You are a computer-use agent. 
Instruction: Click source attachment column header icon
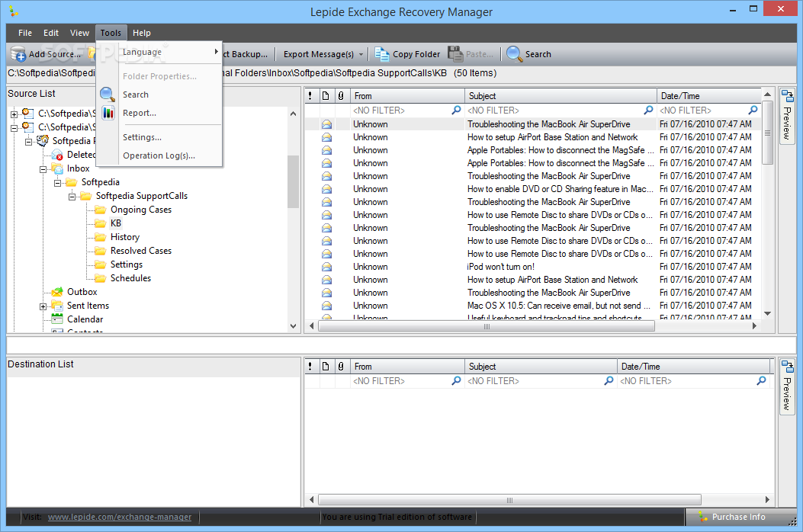341,96
